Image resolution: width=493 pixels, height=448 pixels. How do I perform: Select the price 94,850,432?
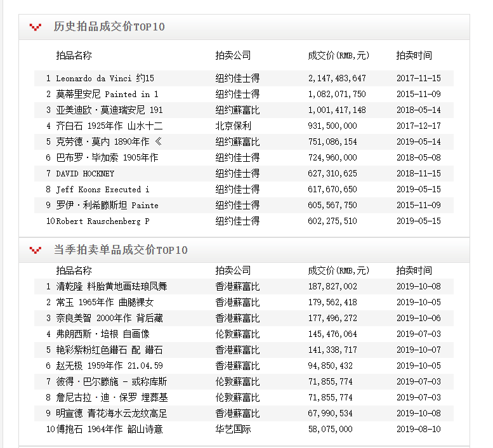(331, 366)
